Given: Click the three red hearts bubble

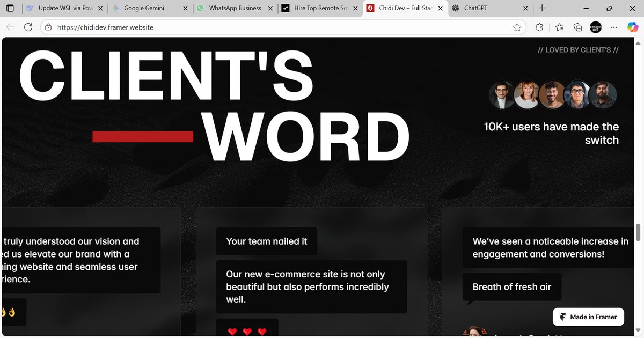Looking at the screenshot, I should click(x=247, y=328).
